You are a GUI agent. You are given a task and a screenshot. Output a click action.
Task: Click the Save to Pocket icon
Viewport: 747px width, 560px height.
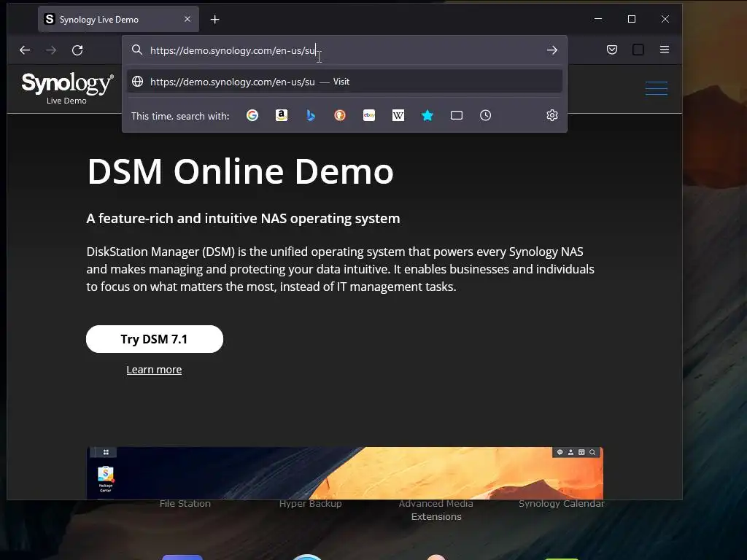coord(612,50)
